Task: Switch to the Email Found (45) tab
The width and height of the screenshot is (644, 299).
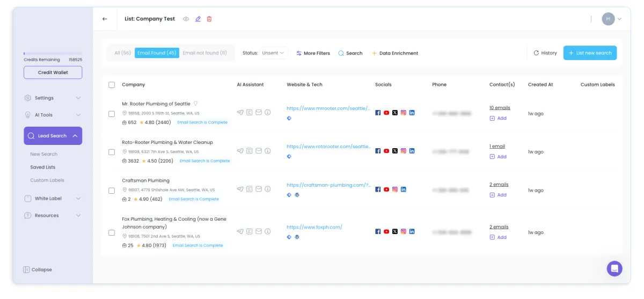Action: (157, 53)
